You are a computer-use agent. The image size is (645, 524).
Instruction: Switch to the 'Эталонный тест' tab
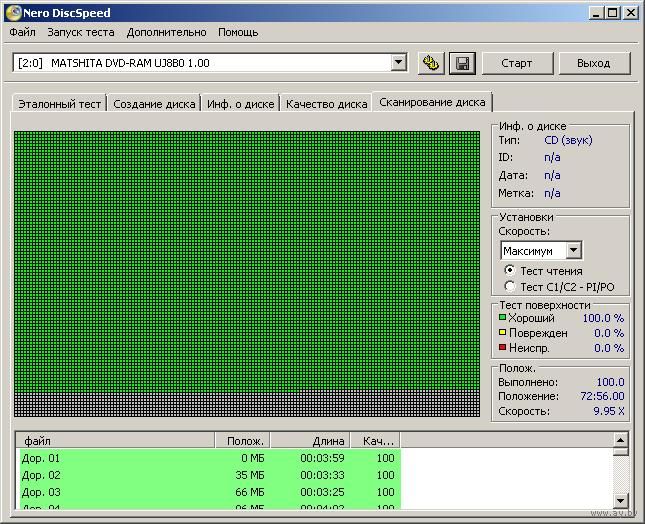(x=60, y=104)
